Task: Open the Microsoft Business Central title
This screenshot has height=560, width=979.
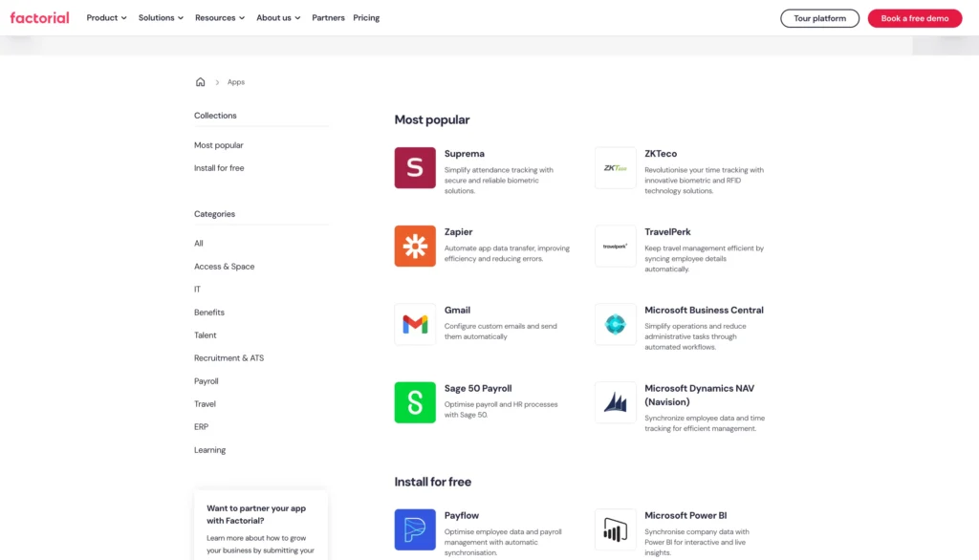Action: (x=704, y=311)
